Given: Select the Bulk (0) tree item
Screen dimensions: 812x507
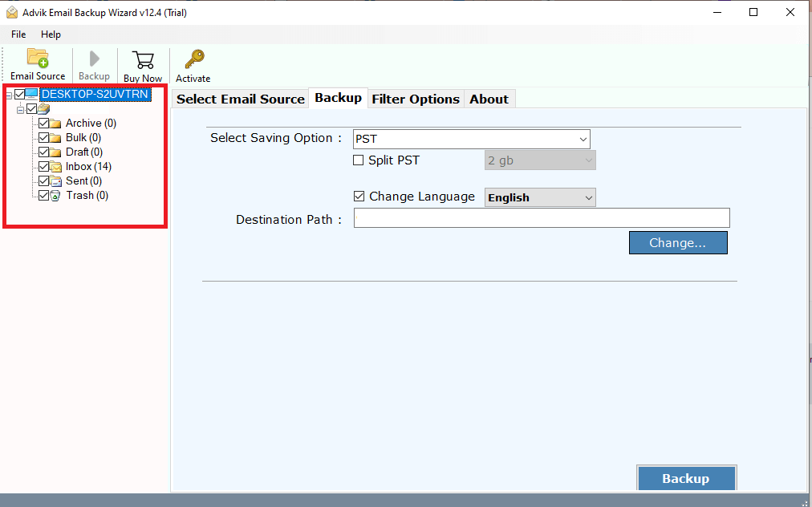Looking at the screenshot, I should 83,138.
